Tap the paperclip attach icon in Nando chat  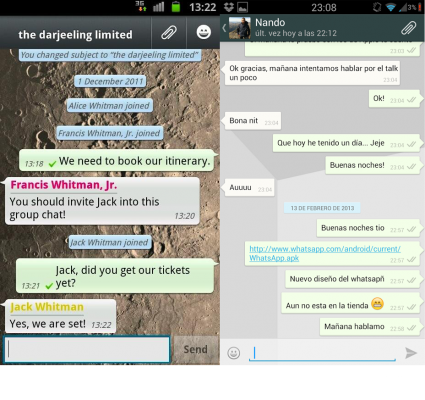[408, 28]
